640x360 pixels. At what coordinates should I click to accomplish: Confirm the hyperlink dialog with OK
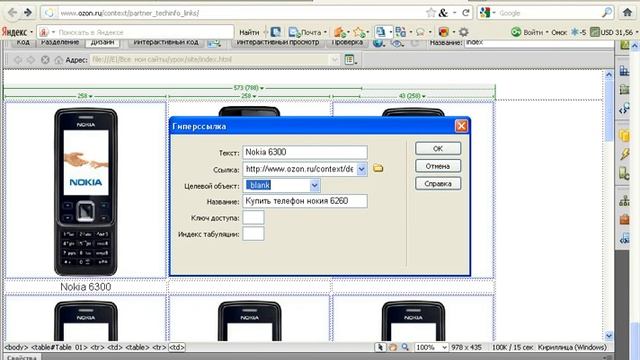(438, 149)
